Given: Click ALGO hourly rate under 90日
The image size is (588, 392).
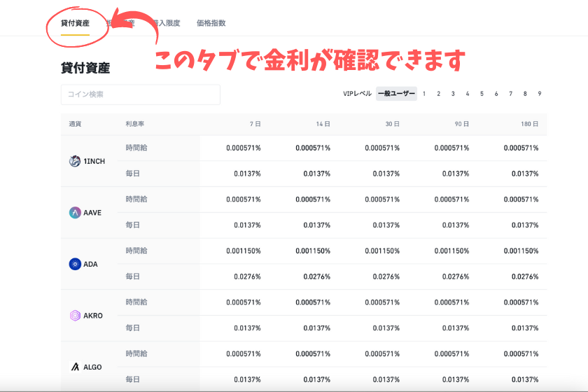Looking at the screenshot, I should 452,353.
